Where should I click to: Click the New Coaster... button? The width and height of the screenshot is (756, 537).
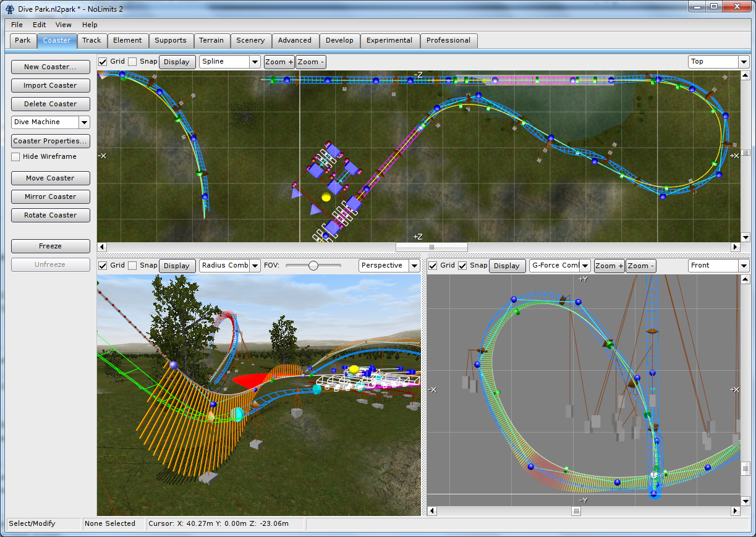click(50, 67)
